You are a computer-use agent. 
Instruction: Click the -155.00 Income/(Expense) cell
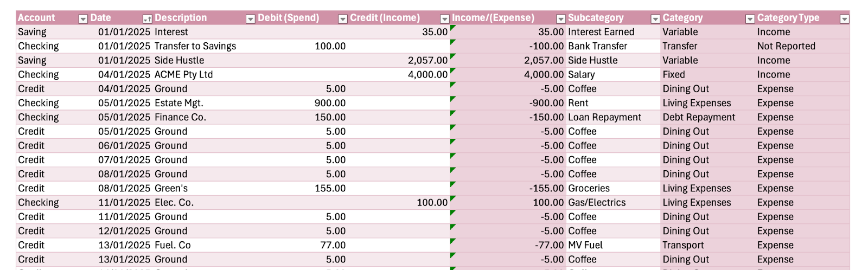coord(508,188)
